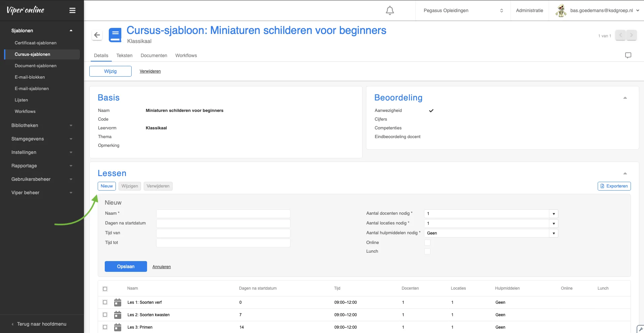644x333 pixels.
Task: Click the Opslaan button
Action: coord(126,266)
